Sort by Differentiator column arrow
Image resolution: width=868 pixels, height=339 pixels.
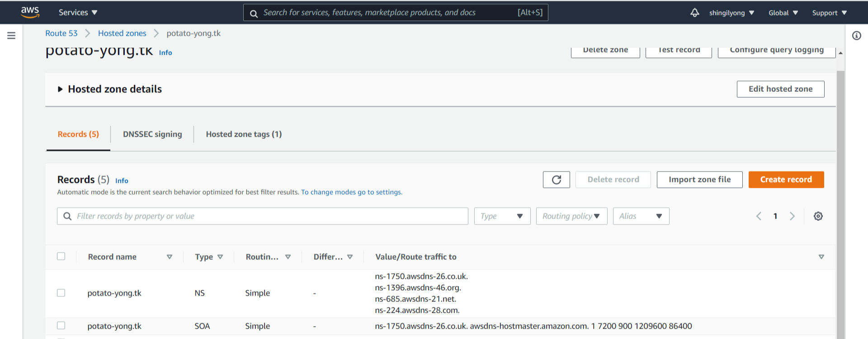pos(350,257)
